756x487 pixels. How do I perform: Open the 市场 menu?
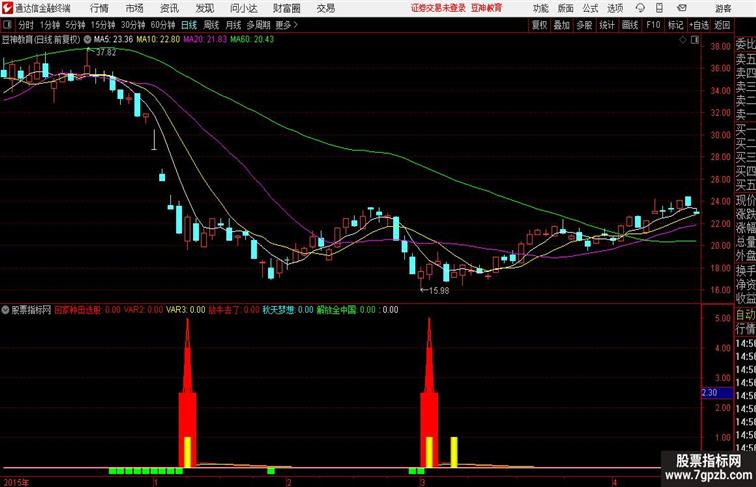coord(135,8)
